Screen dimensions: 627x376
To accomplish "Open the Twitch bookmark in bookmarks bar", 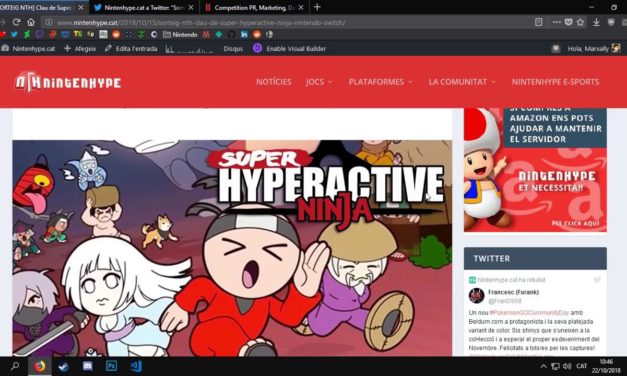I will [39, 34].
